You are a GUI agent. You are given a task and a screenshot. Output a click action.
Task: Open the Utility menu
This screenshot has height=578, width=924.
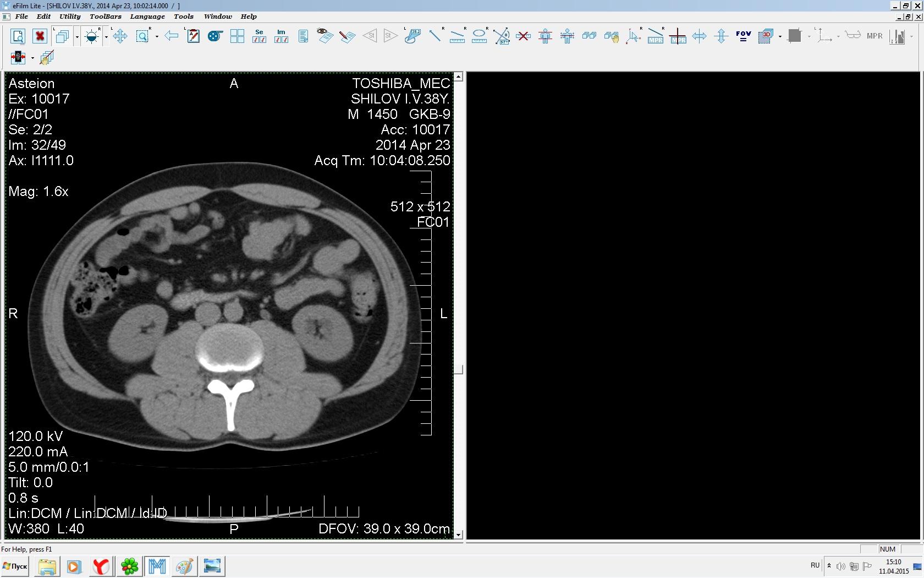tap(70, 17)
